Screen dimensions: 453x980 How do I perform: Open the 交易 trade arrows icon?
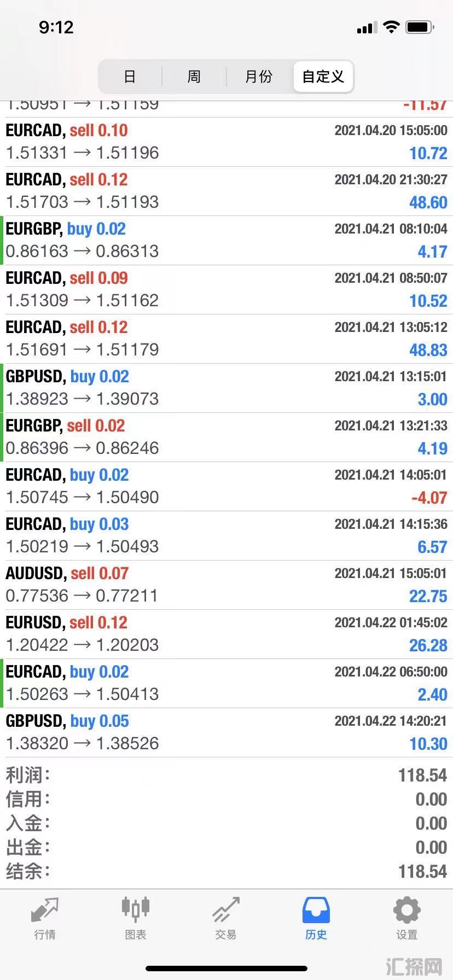[x=226, y=910]
